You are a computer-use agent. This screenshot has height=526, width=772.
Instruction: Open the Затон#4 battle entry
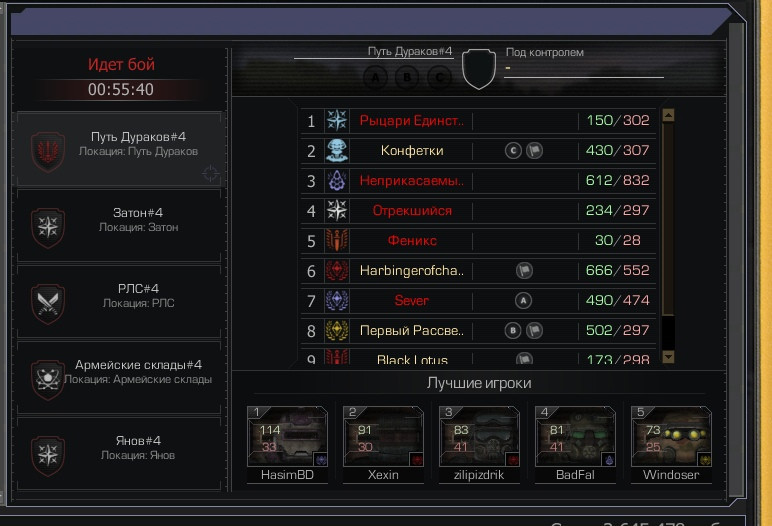tap(119, 227)
